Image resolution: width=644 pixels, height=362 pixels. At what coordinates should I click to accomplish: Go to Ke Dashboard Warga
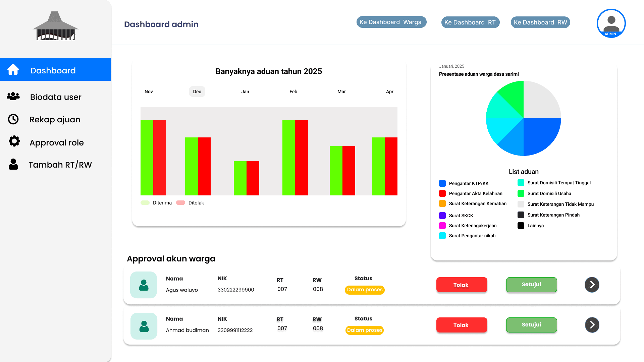(391, 22)
